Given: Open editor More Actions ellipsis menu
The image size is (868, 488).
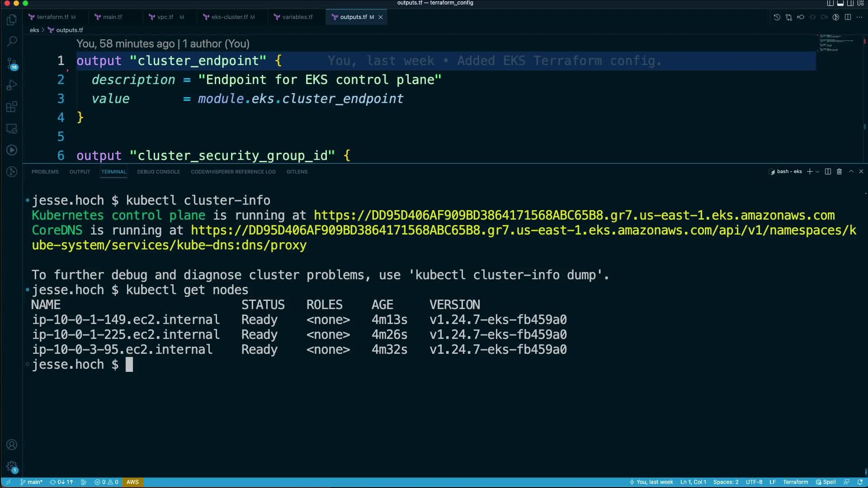Looking at the screenshot, I should coord(859,17).
